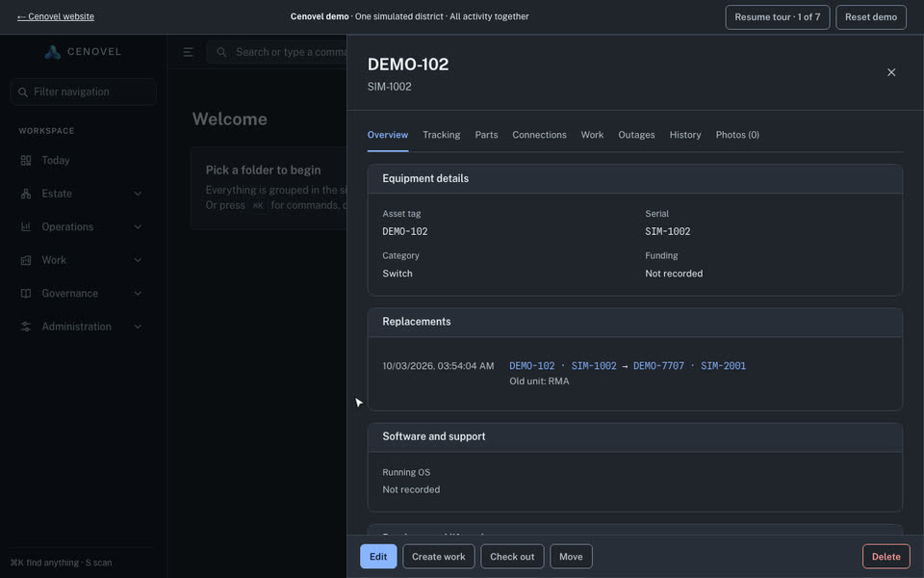
Task: Click the Today grid icon in sidebar
Action: tap(26, 161)
